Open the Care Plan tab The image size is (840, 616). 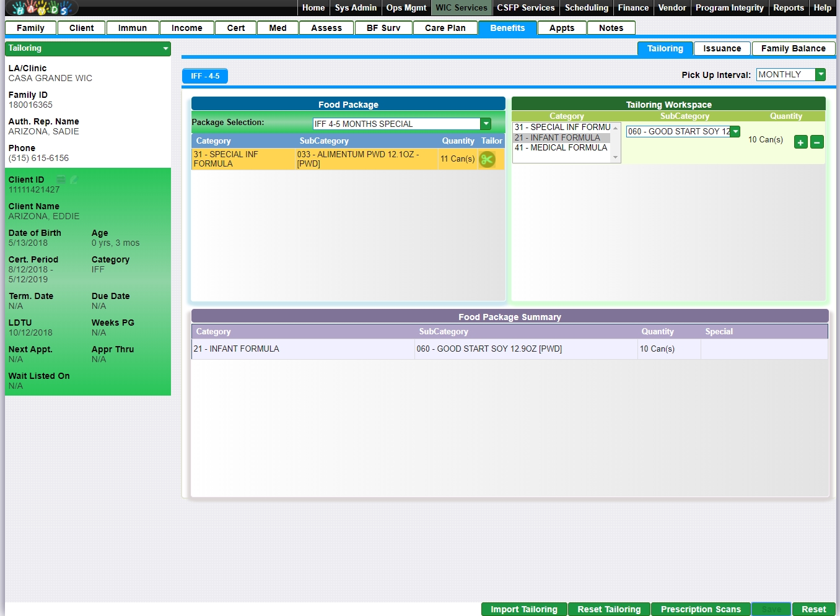tap(445, 28)
